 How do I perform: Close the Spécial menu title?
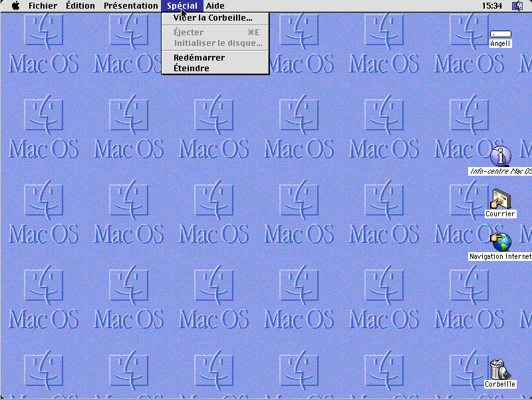pos(182,6)
